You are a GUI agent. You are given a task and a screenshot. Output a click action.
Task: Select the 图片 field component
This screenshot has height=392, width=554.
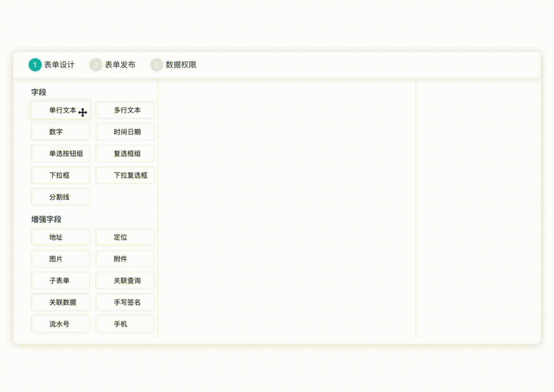[x=60, y=259]
